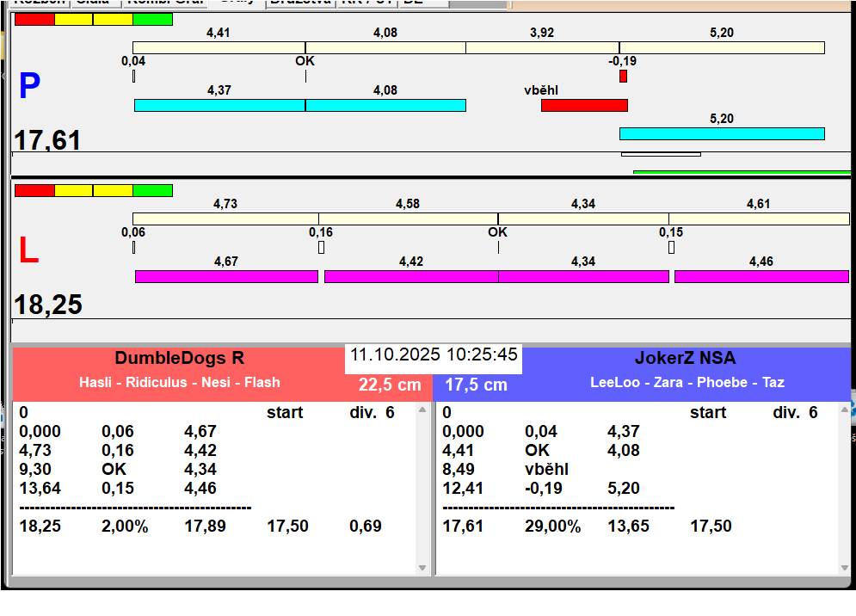Image resolution: width=856 pixels, height=616 pixels.
Task: Click the red start light in lane P
Action: [x=34, y=19]
